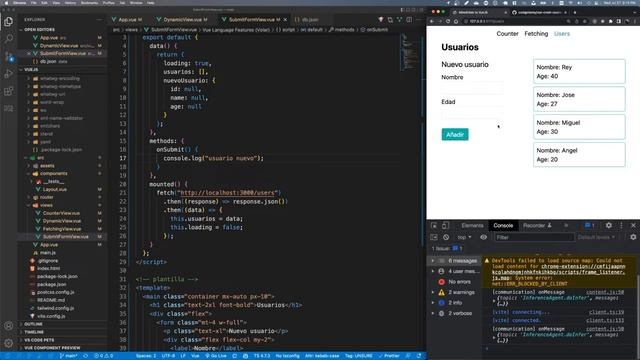Switch to the Elements DevTools tab
The height and width of the screenshot is (360, 640).
point(472,225)
